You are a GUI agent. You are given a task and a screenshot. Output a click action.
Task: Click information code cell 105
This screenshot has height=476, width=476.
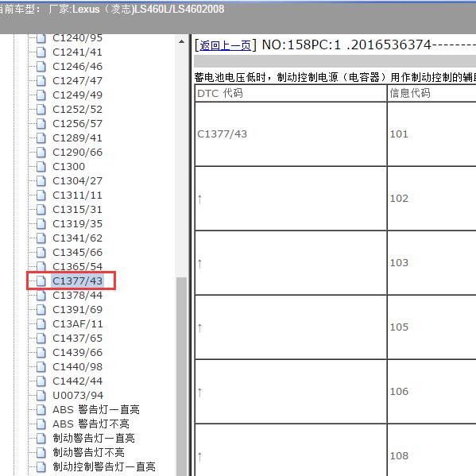[x=432, y=327]
